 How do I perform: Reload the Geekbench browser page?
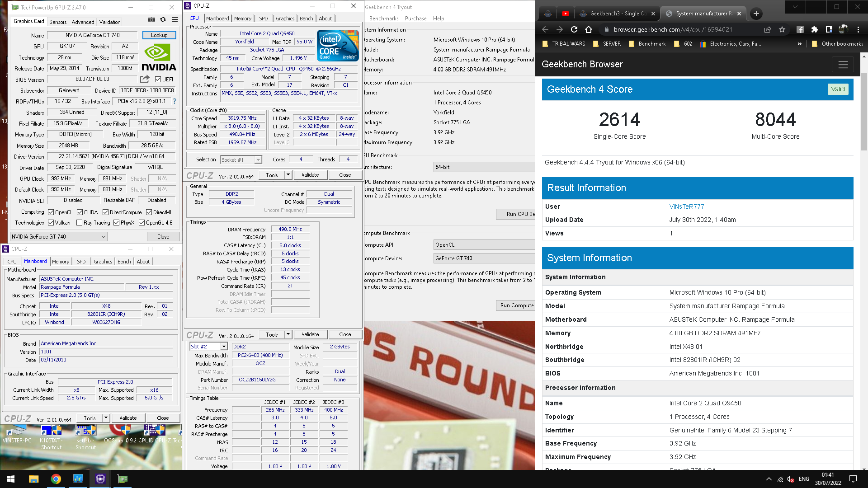point(574,29)
